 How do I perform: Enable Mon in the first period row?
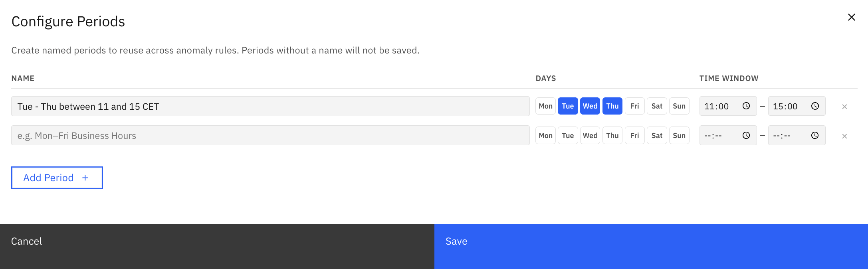(x=545, y=106)
